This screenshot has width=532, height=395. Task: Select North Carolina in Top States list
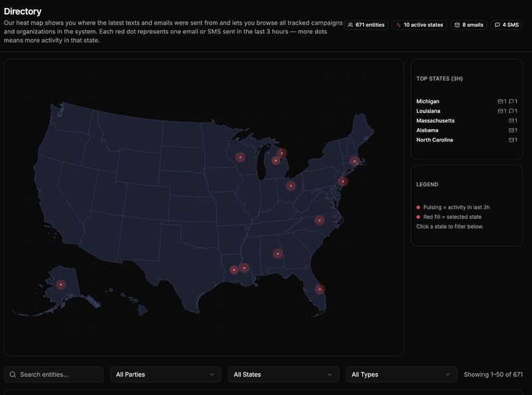pos(467,140)
